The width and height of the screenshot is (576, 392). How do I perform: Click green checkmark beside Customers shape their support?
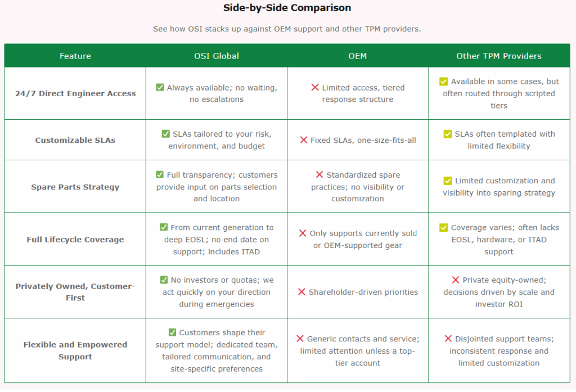pos(172,332)
